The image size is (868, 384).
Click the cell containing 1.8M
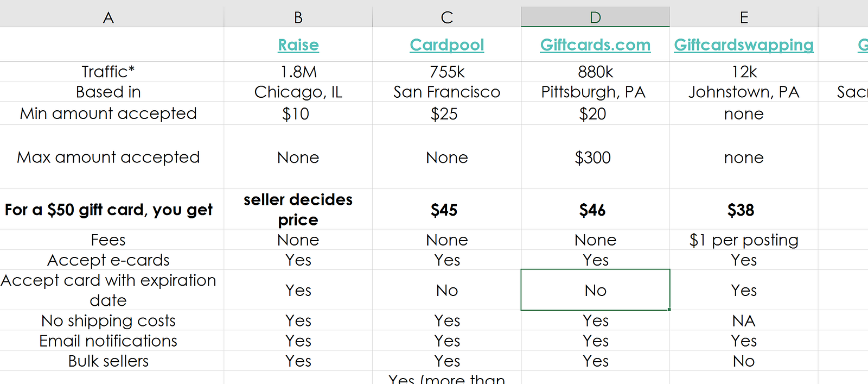coord(298,72)
